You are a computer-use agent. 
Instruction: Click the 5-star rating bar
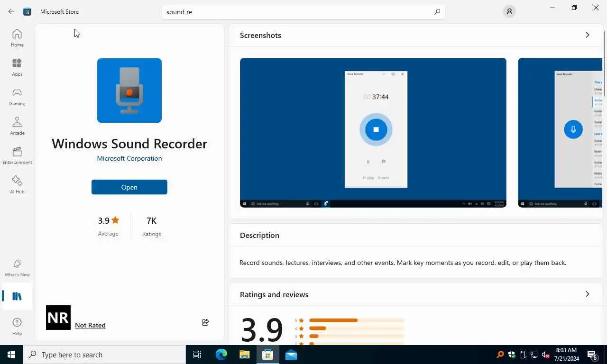click(x=357, y=320)
